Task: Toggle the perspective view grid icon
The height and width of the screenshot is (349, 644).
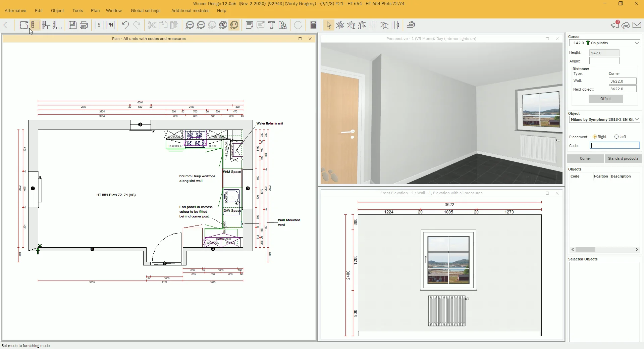Action: (373, 25)
